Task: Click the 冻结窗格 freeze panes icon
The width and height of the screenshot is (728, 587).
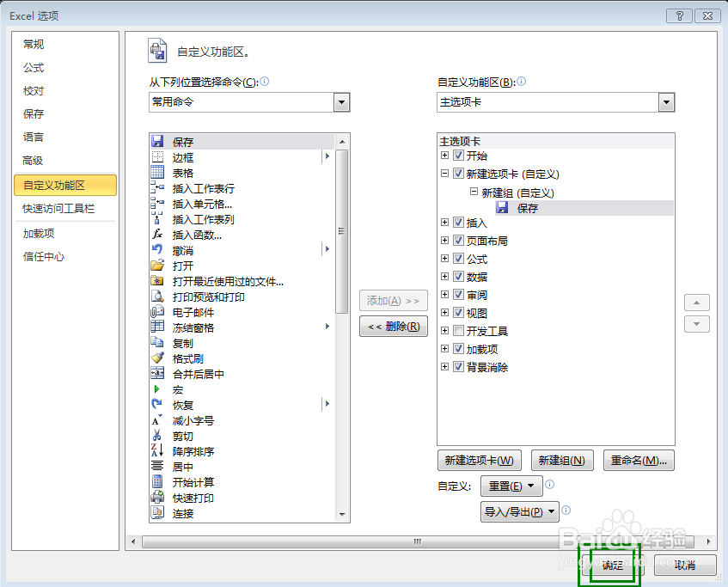Action: click(157, 327)
